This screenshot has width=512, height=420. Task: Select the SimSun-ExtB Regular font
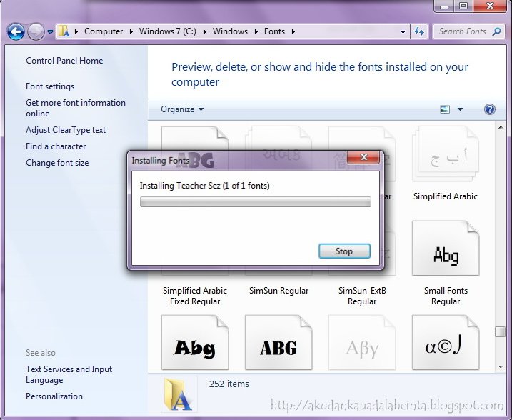click(x=362, y=296)
